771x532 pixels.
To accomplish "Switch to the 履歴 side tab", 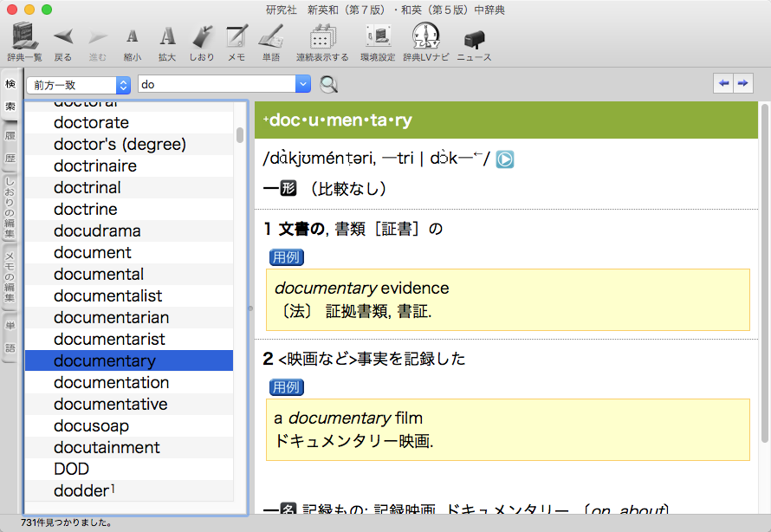I will (10, 147).
